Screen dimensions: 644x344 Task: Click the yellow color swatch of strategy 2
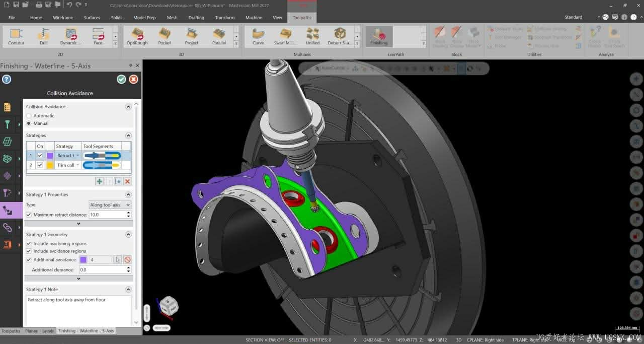point(50,165)
